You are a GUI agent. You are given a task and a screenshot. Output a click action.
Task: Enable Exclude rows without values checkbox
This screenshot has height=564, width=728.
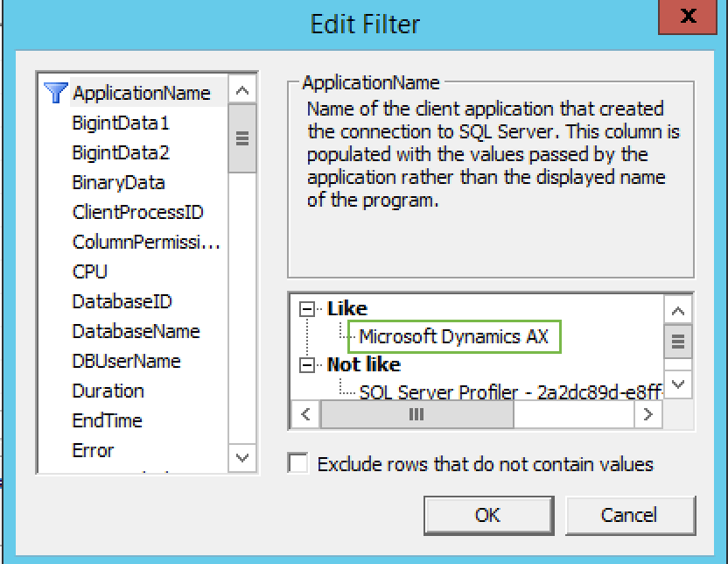click(x=298, y=463)
